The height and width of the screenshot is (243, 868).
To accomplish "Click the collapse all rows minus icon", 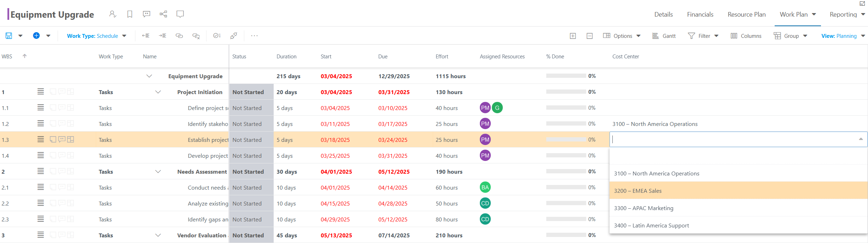I will coord(590,36).
